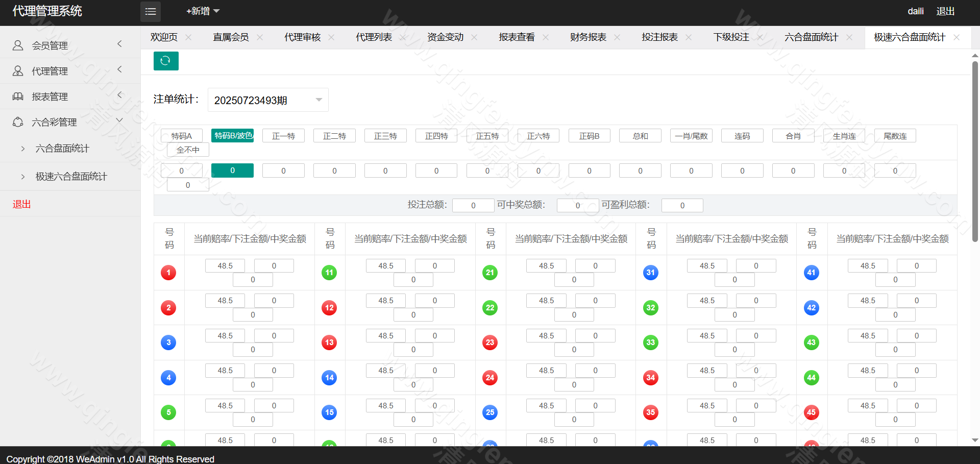Image resolution: width=980 pixels, height=464 pixels.
Task: Click the 六合彩管理 icon in sidebar
Action: (18, 122)
